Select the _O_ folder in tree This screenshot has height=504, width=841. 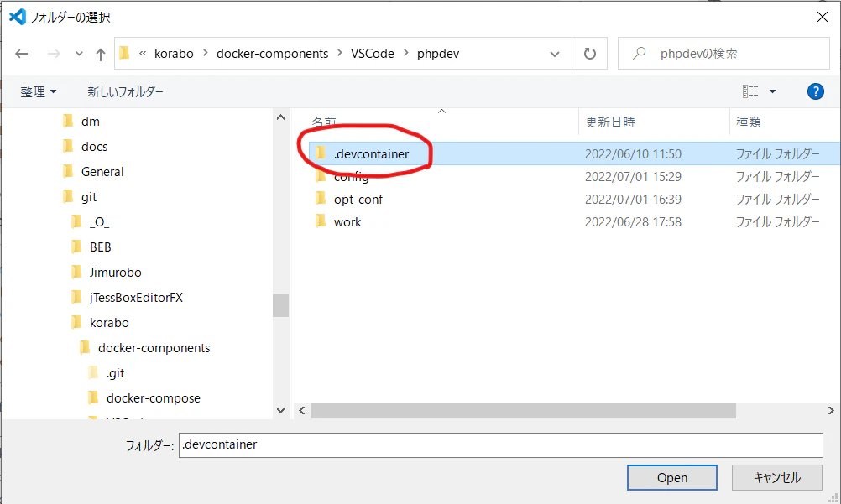pyautogui.click(x=99, y=222)
